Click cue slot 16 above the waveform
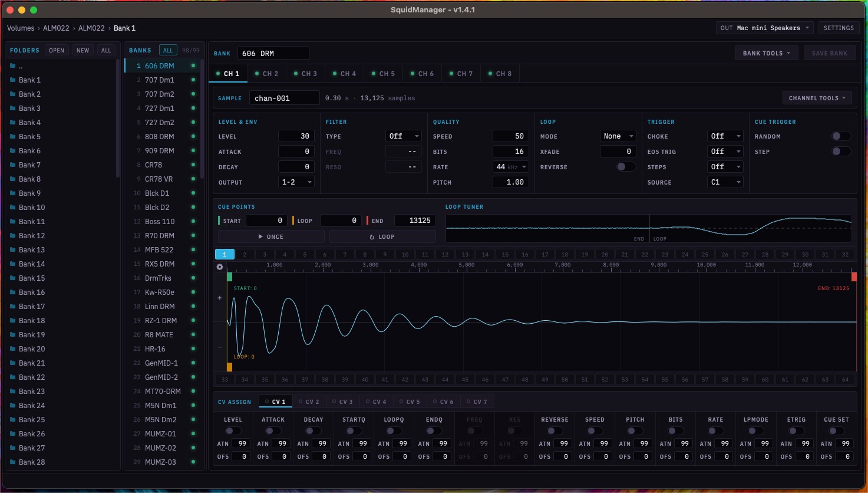The image size is (868, 493). pos(525,255)
